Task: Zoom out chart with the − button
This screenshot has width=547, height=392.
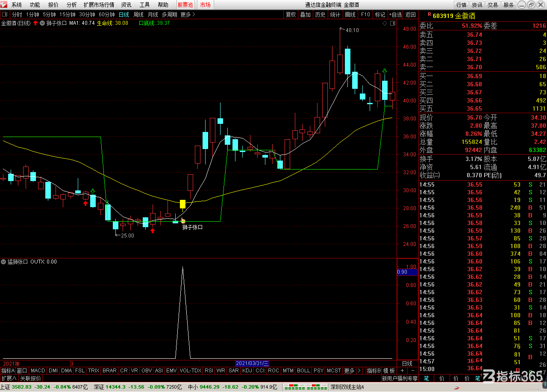Action: pos(413,371)
